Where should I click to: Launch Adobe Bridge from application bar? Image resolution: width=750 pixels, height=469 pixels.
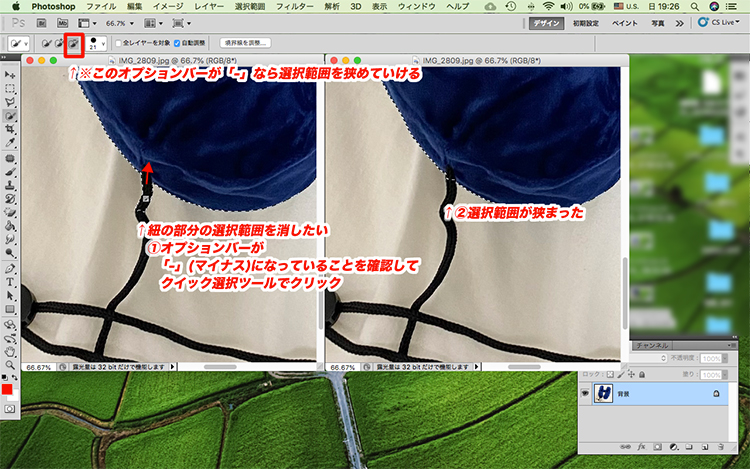tap(42, 23)
